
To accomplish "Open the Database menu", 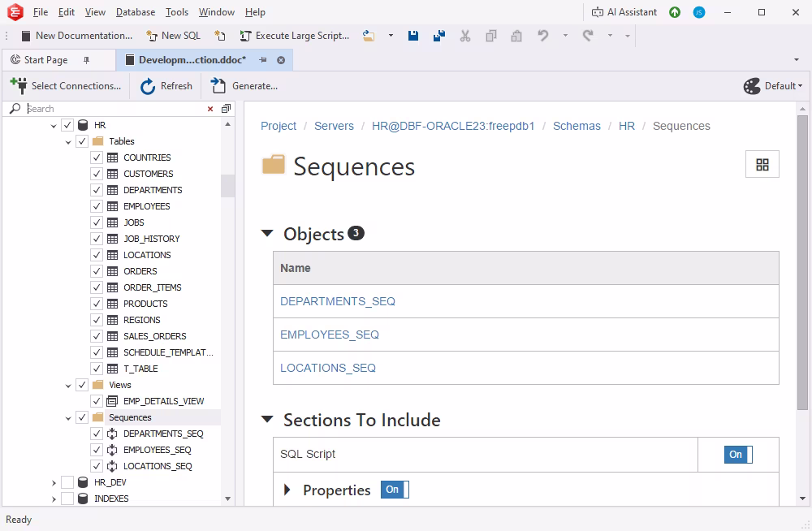I will (x=136, y=12).
